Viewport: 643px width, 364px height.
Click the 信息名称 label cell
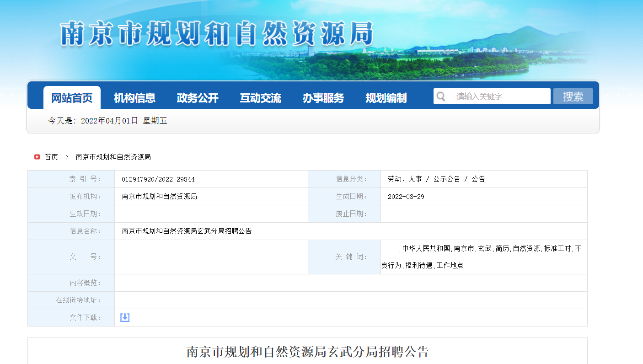click(x=71, y=231)
